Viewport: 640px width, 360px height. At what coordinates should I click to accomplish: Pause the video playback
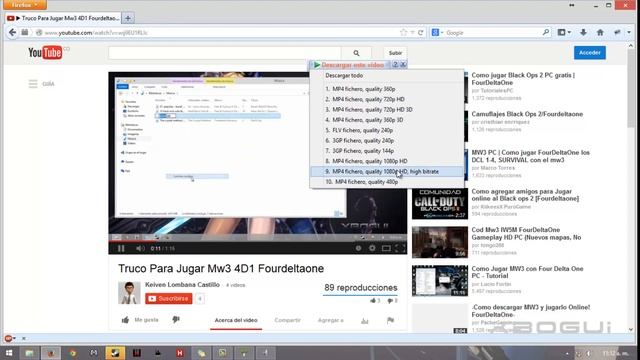pos(121,248)
